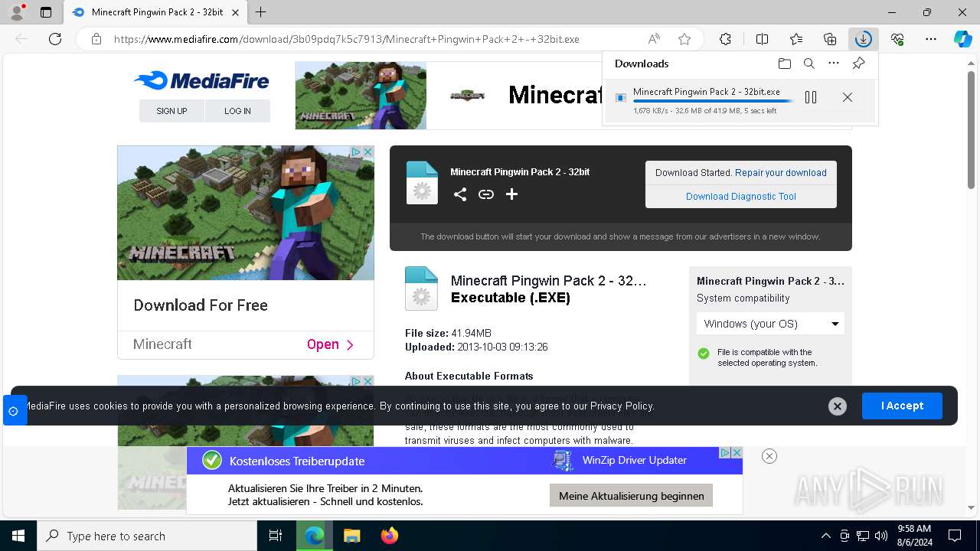
Task: Open the Windows Start menu
Action: coord(18,536)
